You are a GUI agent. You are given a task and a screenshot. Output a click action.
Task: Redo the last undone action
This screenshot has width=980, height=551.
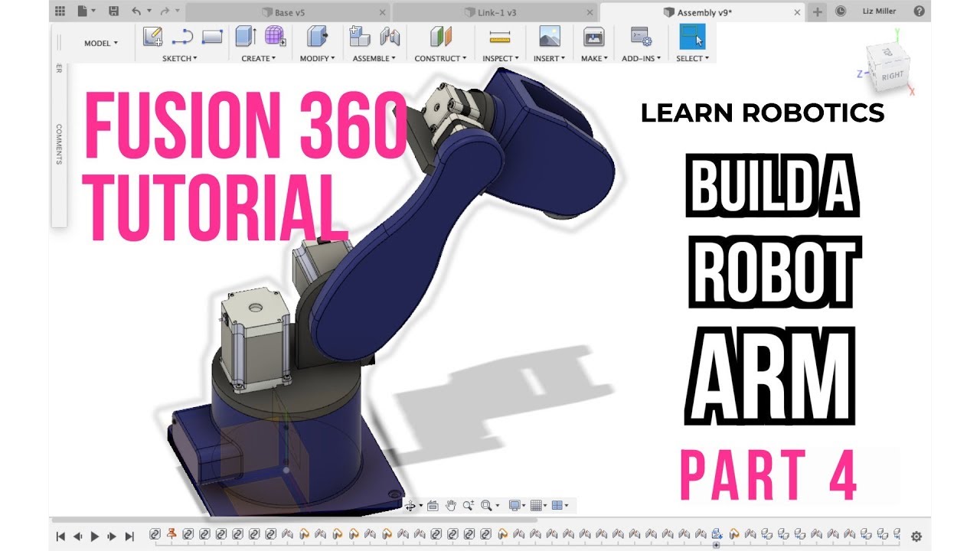165,11
